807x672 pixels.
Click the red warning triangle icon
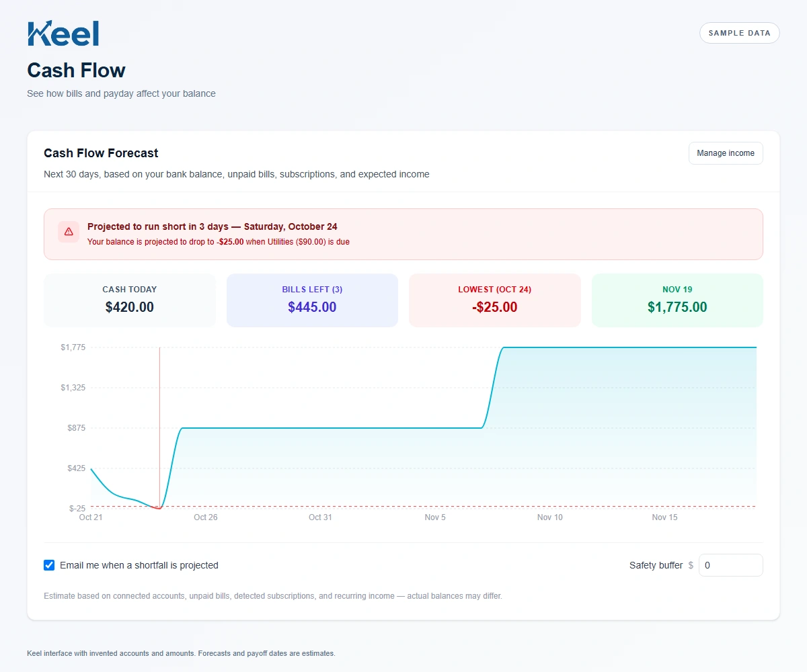pos(69,231)
